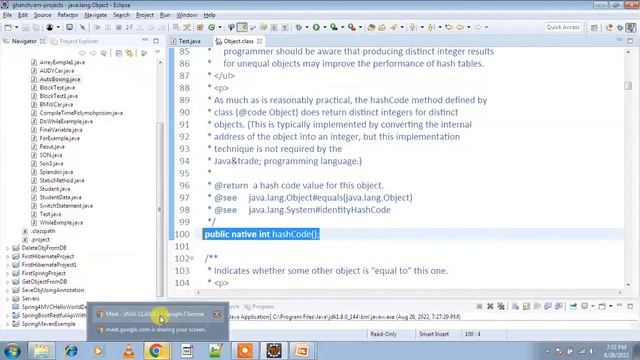
Task: Click the Quick Access field
Action: [x=563, y=27]
